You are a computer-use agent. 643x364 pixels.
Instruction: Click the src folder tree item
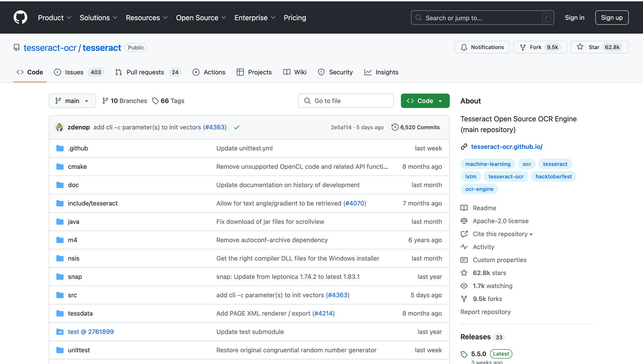(x=72, y=295)
